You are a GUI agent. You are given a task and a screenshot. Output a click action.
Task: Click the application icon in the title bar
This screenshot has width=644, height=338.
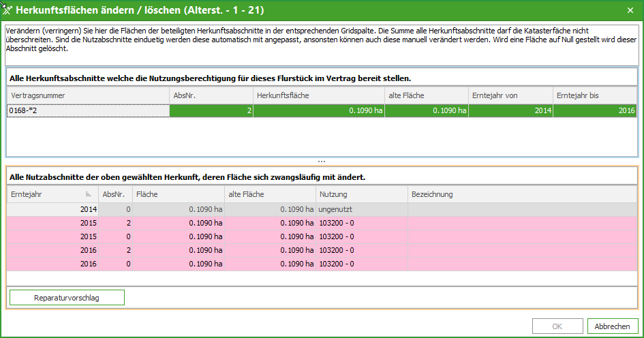[x=7, y=10]
